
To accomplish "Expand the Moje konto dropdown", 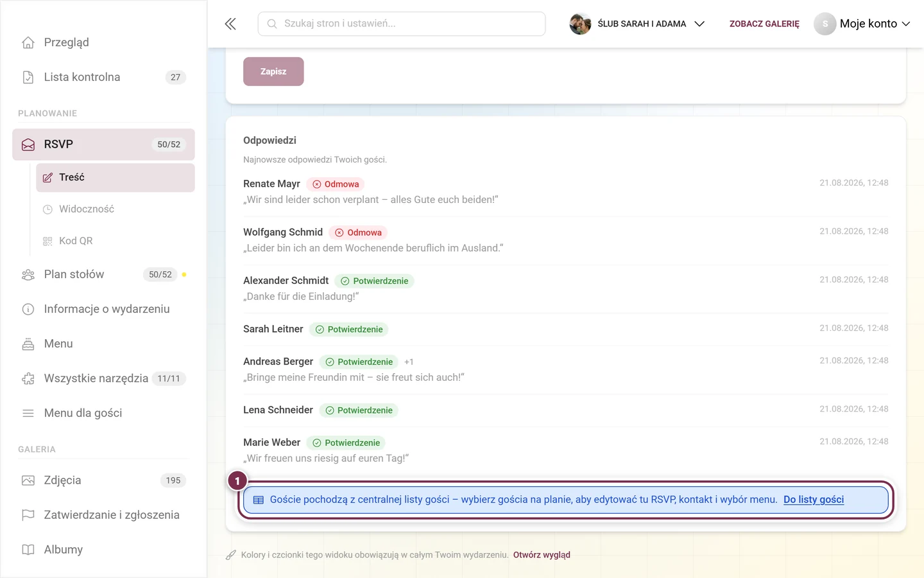I will coord(862,24).
